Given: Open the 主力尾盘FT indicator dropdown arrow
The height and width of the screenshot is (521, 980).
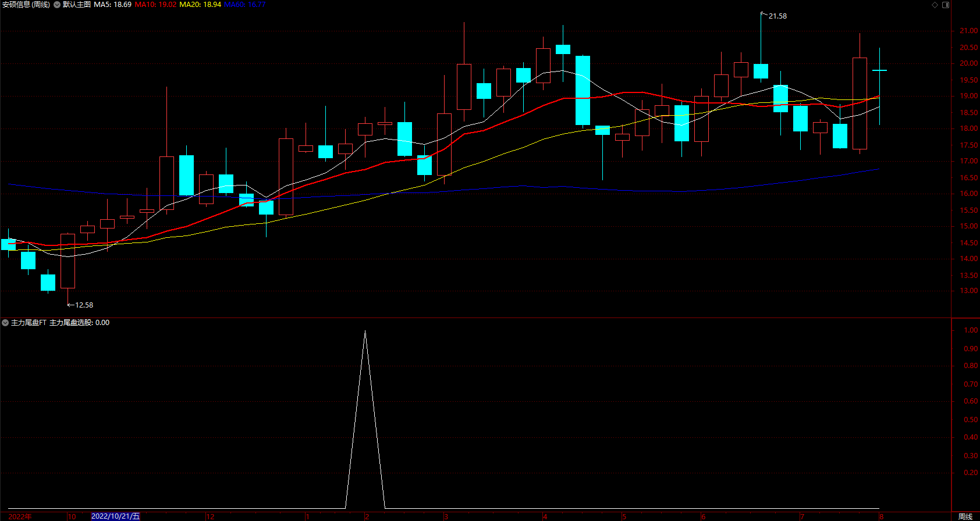Looking at the screenshot, I should pos(5,323).
